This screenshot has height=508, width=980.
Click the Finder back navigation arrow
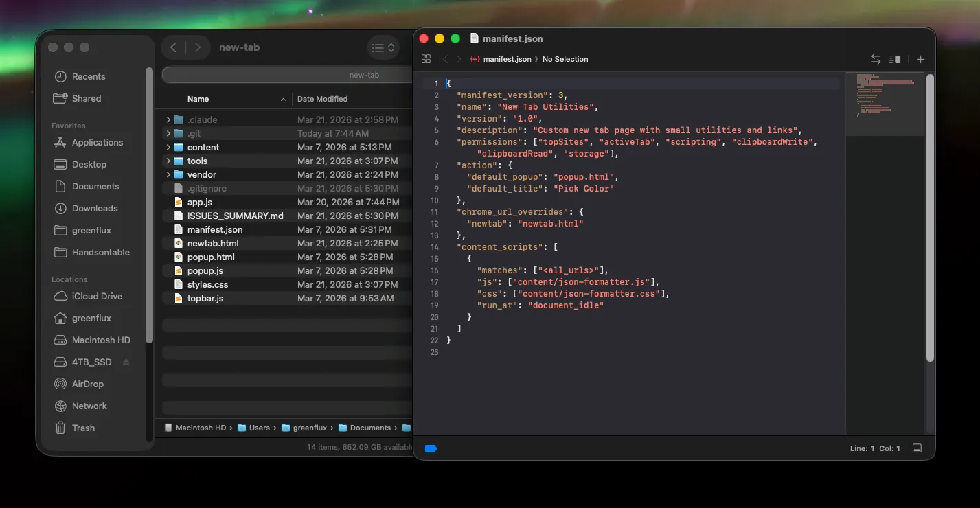(x=173, y=47)
